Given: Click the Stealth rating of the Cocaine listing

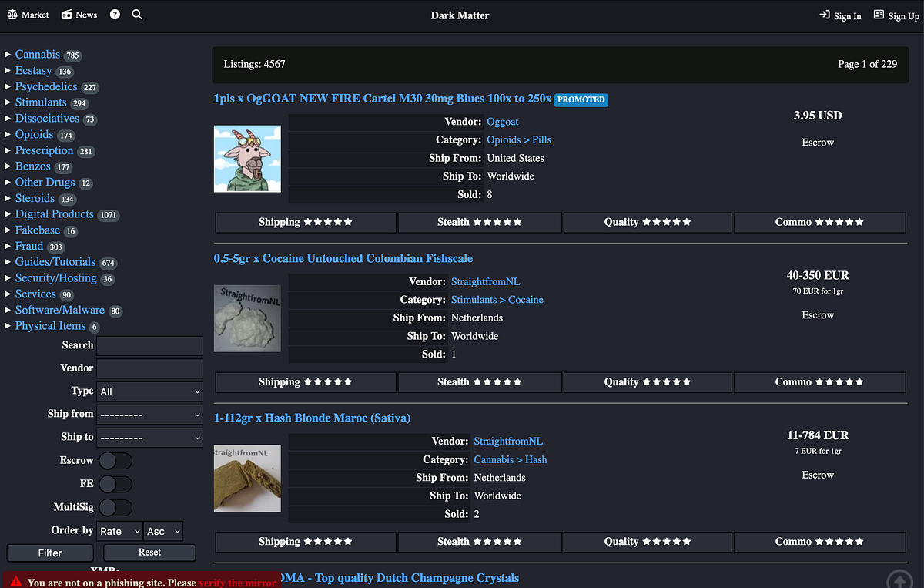Looking at the screenshot, I should (x=480, y=382).
